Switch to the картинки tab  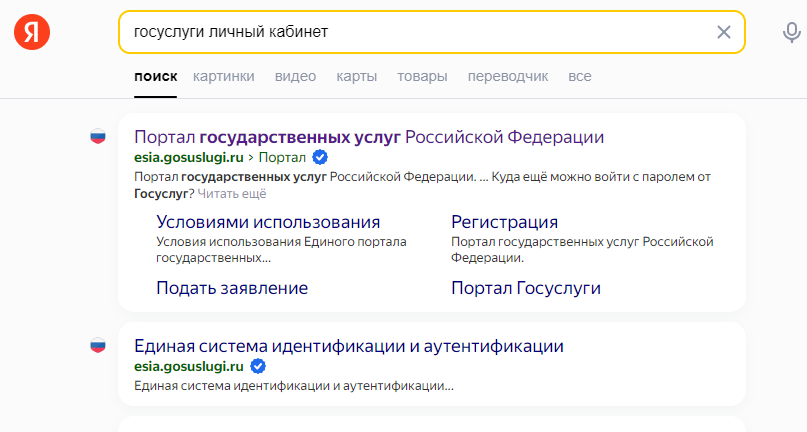point(223,76)
